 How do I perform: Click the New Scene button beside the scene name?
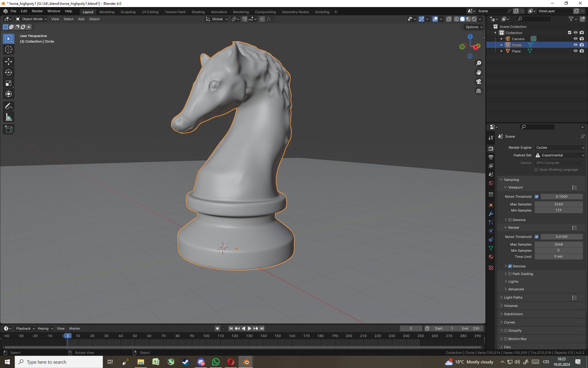tap(516, 11)
